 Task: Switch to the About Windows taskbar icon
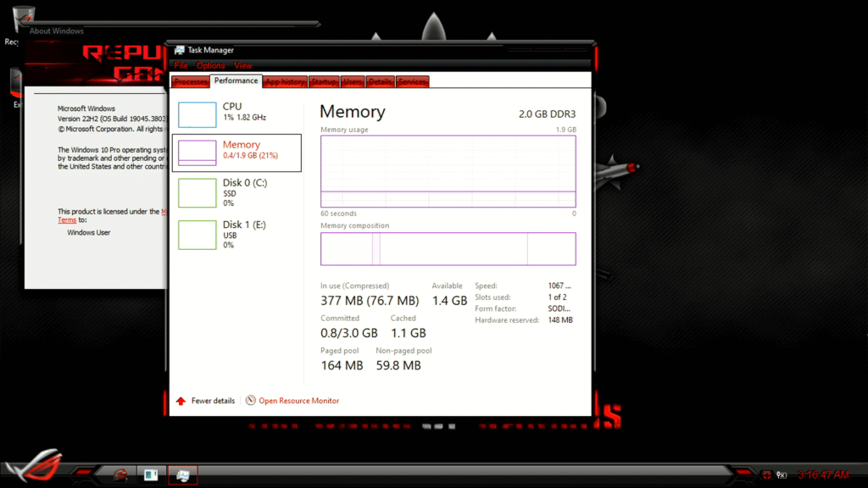151,474
